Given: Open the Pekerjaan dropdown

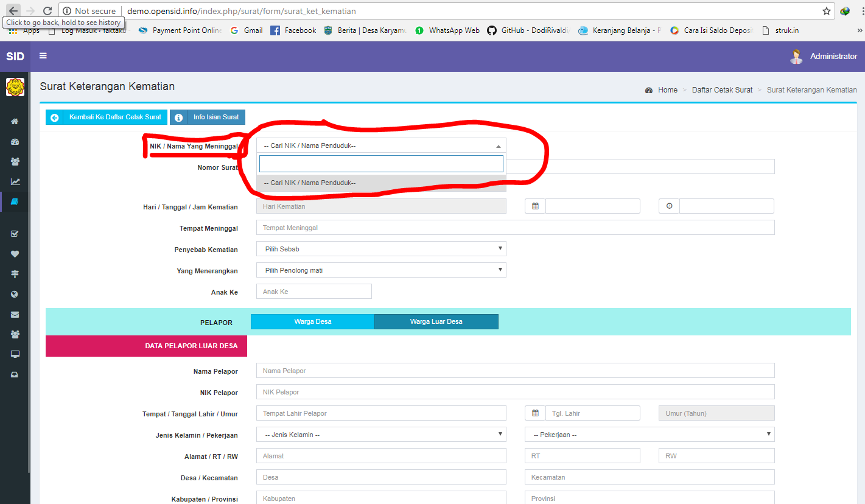Looking at the screenshot, I should [650, 435].
